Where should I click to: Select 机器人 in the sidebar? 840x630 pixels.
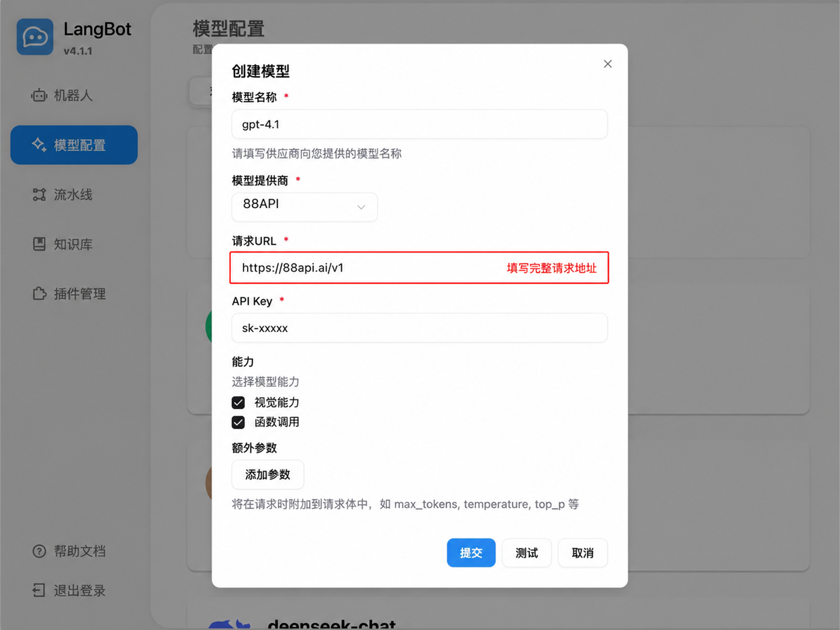click(x=73, y=96)
